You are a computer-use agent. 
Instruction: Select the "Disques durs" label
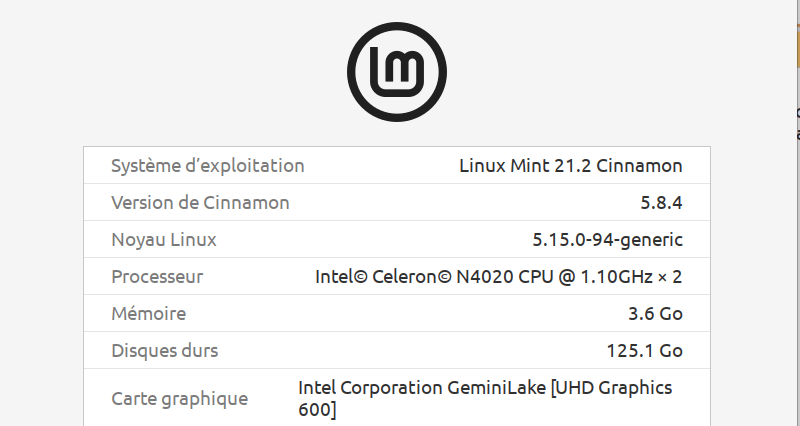[164, 351]
